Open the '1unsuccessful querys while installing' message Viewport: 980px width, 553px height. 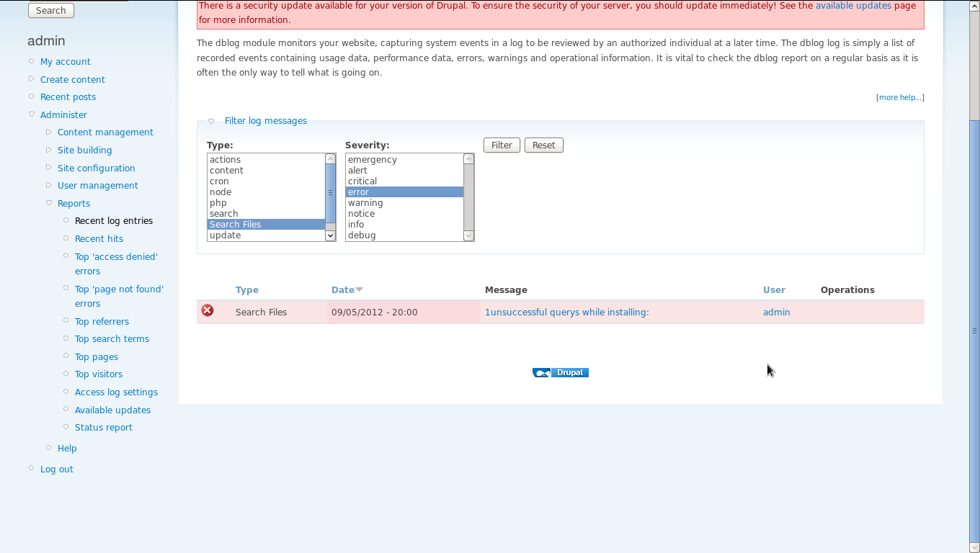click(x=566, y=313)
